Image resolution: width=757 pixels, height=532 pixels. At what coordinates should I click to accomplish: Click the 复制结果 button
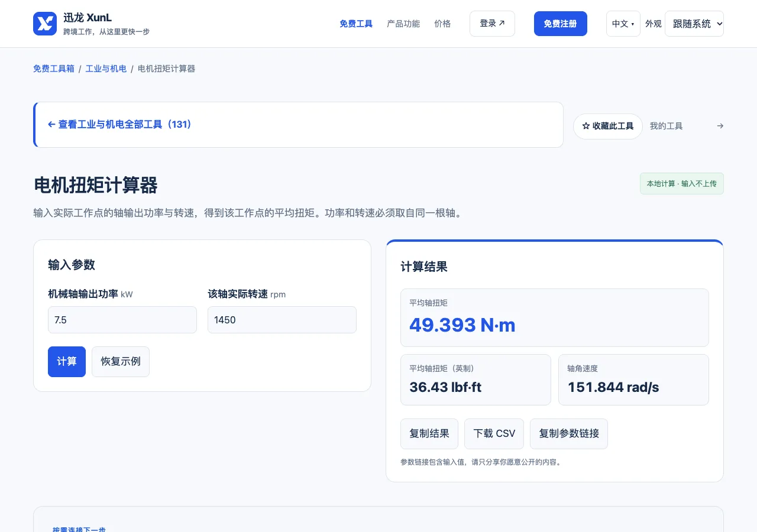click(x=429, y=434)
